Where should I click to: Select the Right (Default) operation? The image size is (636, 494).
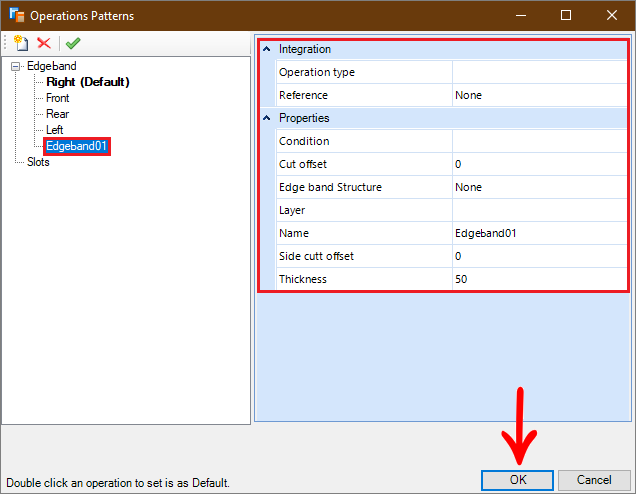click(88, 82)
